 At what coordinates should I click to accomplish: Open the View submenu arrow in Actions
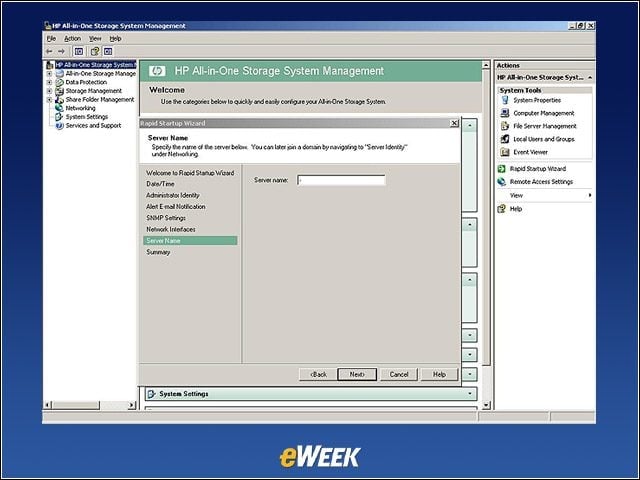click(x=590, y=196)
